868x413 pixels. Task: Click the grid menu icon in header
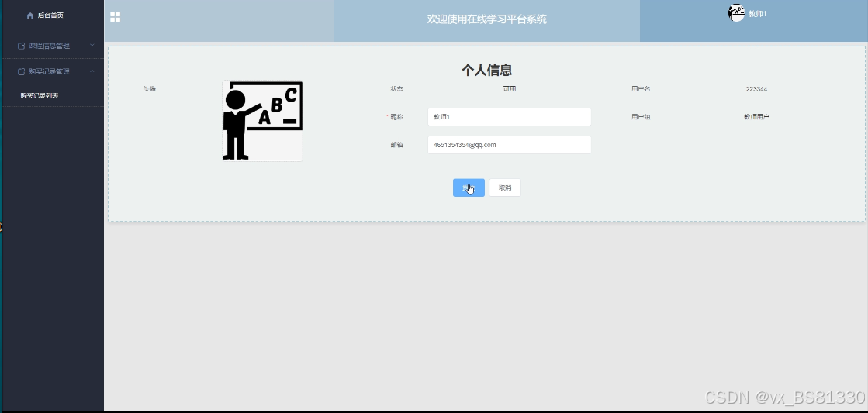pyautogui.click(x=115, y=17)
